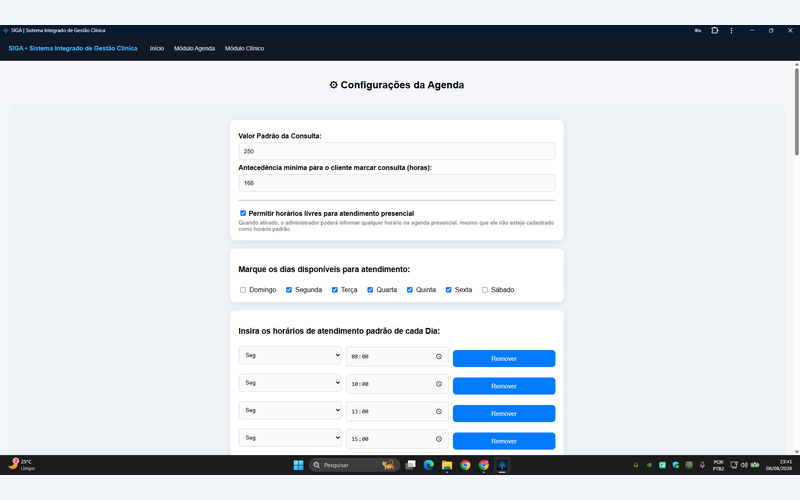This screenshot has height=500, width=800.
Task: Uncheck the Sexta day checkbox
Action: tap(448, 290)
